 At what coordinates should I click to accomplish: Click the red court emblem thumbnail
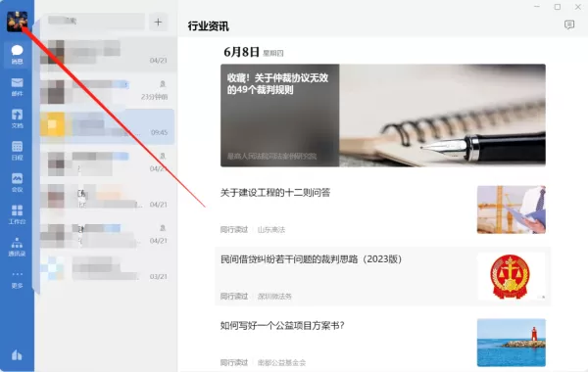pos(512,276)
